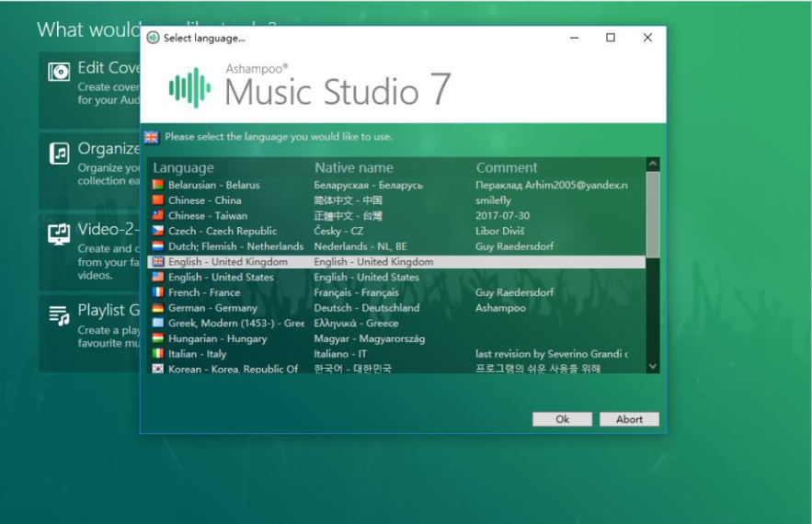Click the scrollbar up arrow in list
Image resolution: width=812 pixels, height=524 pixels.
(653, 165)
